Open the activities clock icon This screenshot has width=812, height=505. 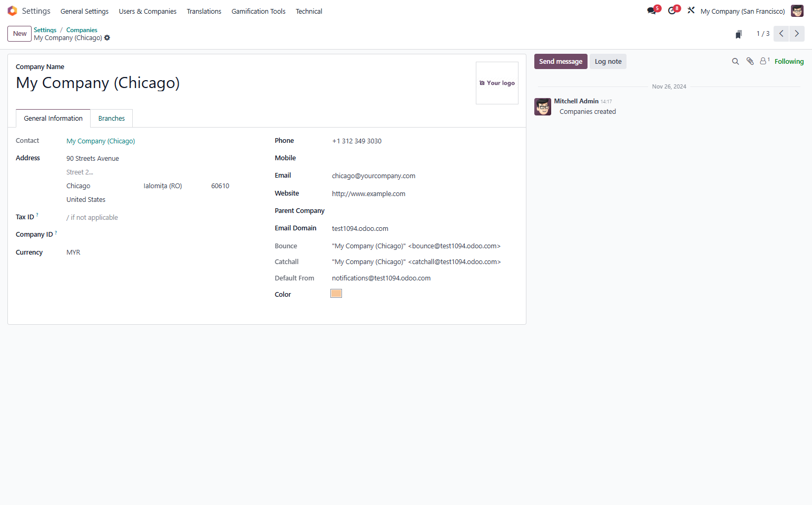pyautogui.click(x=673, y=11)
